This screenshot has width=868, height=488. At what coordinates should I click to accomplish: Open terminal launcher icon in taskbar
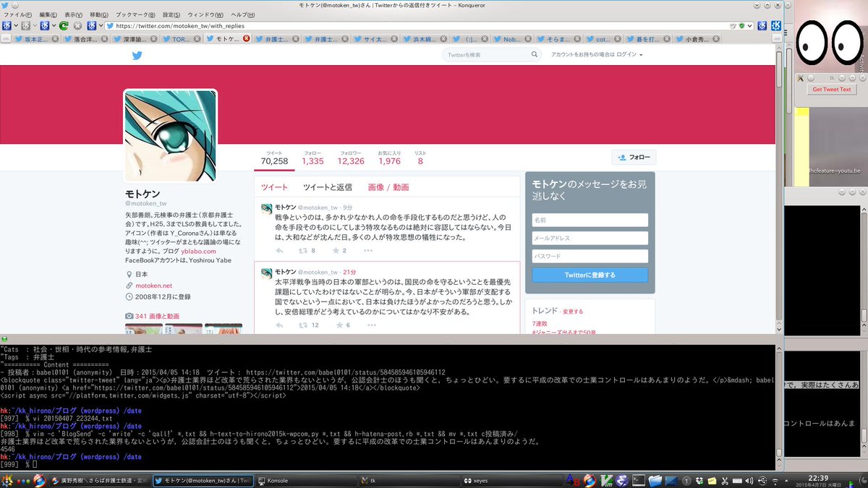pyautogui.click(x=639, y=480)
